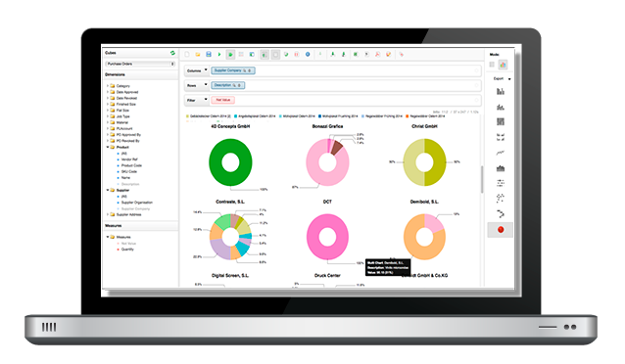
Task: Collapse the Measures folder
Action: [108, 237]
